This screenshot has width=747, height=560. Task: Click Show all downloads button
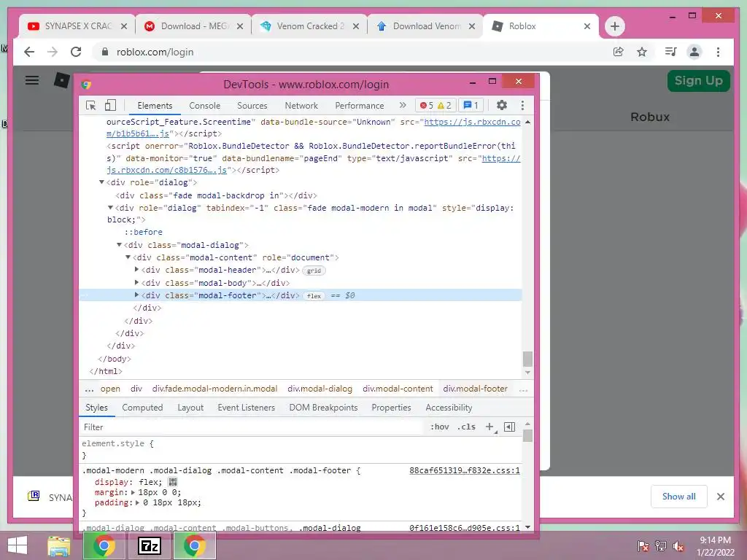[679, 497]
